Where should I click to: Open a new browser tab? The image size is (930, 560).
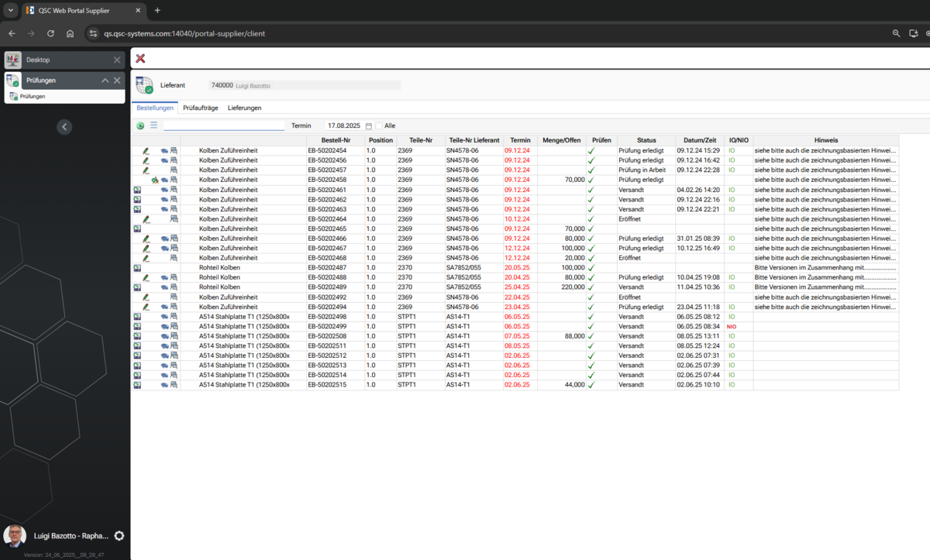point(157,10)
